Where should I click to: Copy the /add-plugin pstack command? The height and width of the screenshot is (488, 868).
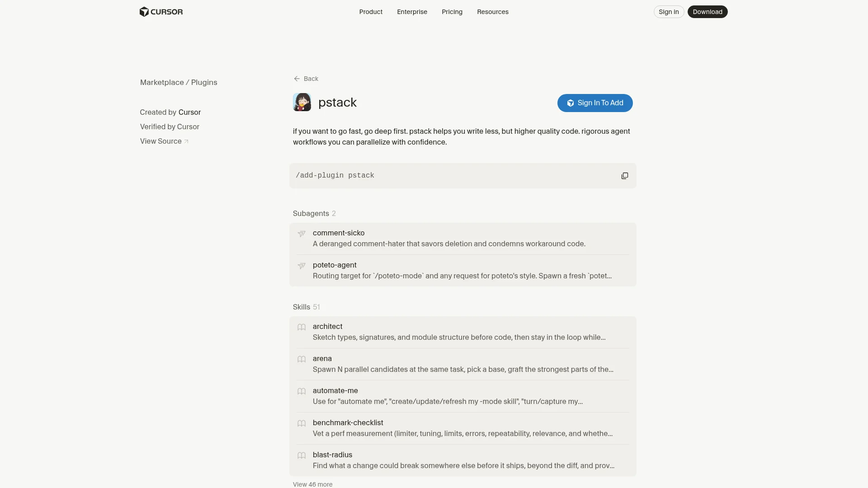(624, 176)
